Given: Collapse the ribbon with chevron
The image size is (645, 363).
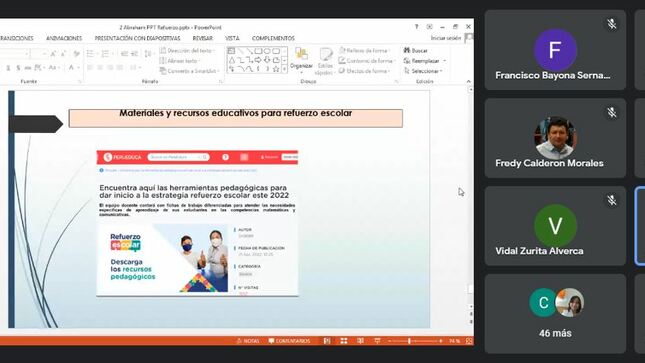Looking at the screenshot, I should pyautogui.click(x=469, y=81).
